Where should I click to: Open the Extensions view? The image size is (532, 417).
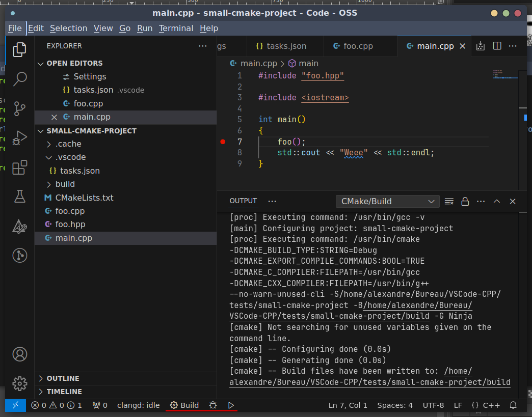tap(20, 168)
